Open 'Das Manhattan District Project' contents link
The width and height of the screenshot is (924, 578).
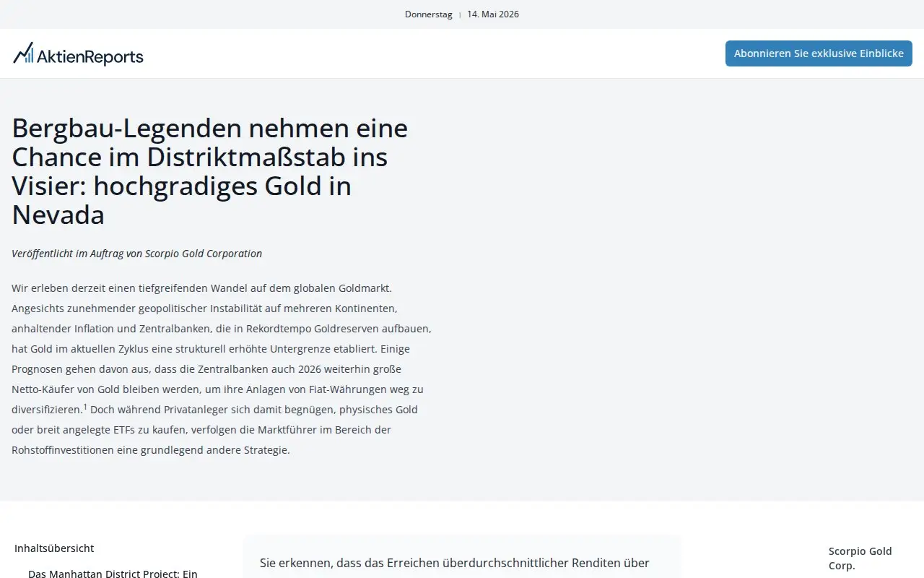[x=113, y=574]
